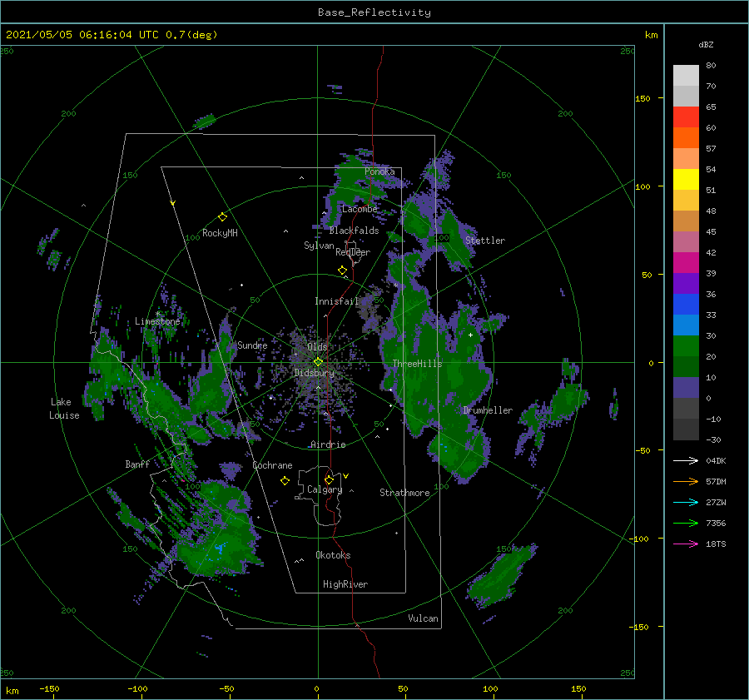Select the cyan 27ZW arrow legend icon
The height and width of the screenshot is (700, 749).
pos(686,502)
